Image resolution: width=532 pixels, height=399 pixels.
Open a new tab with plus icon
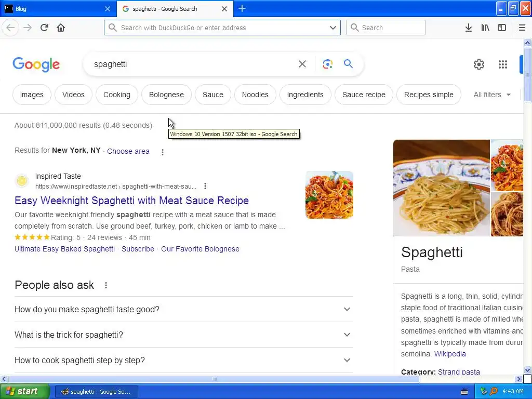click(x=242, y=8)
